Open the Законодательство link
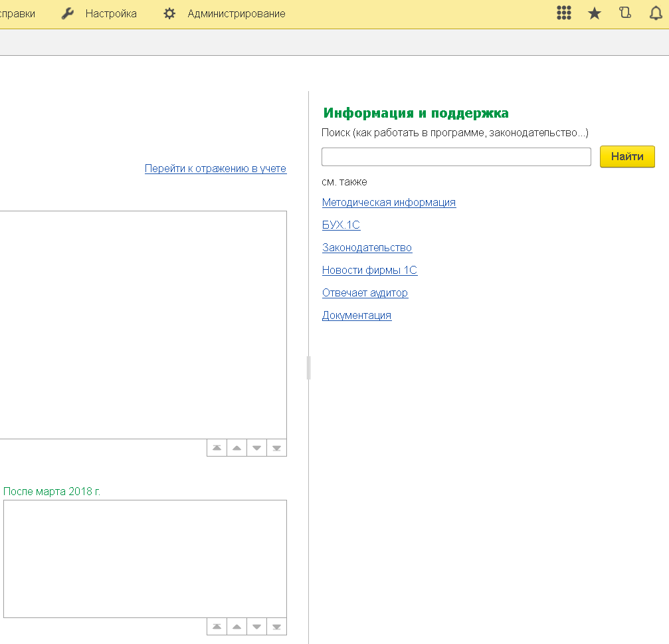This screenshot has width=669, height=644. tap(367, 247)
